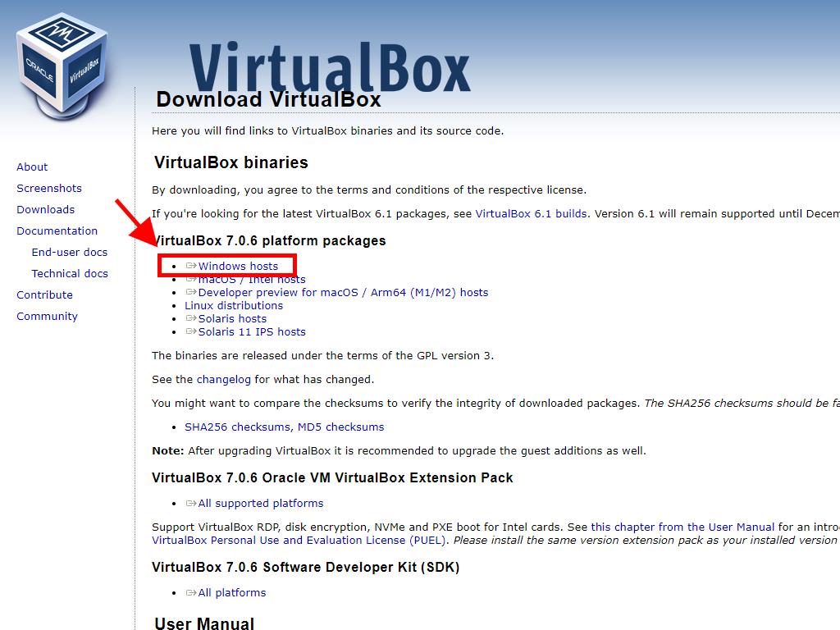Click the "By downloading, you agree" sentence
This screenshot has height=630, width=840.
pos(369,190)
